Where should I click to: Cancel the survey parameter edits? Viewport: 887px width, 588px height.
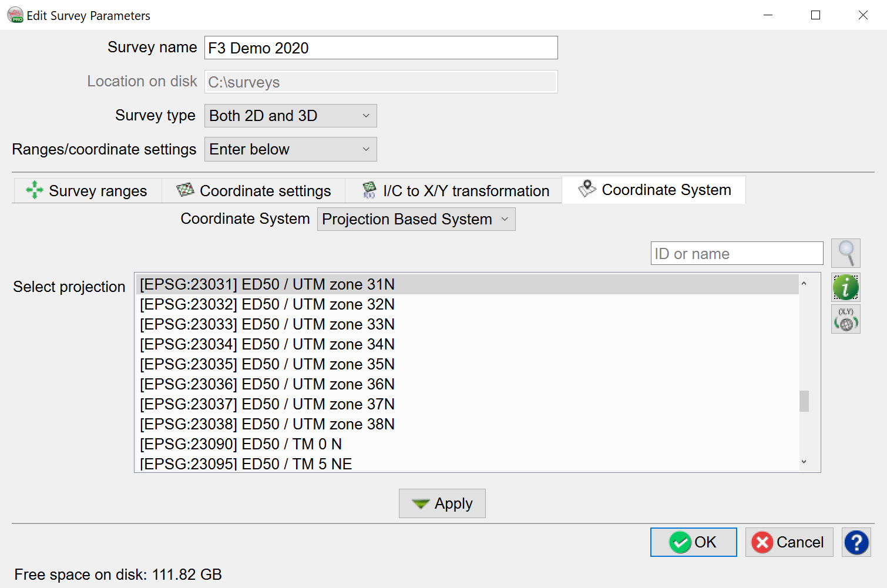tap(789, 542)
